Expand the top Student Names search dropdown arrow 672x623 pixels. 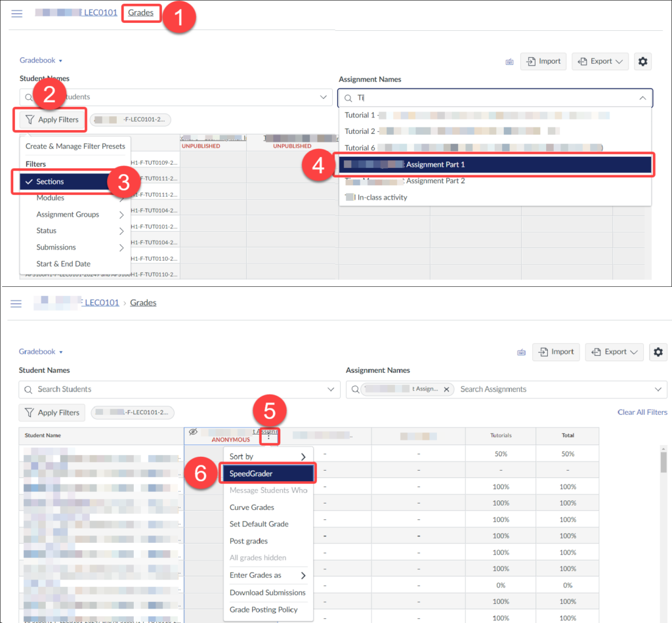coord(323,97)
